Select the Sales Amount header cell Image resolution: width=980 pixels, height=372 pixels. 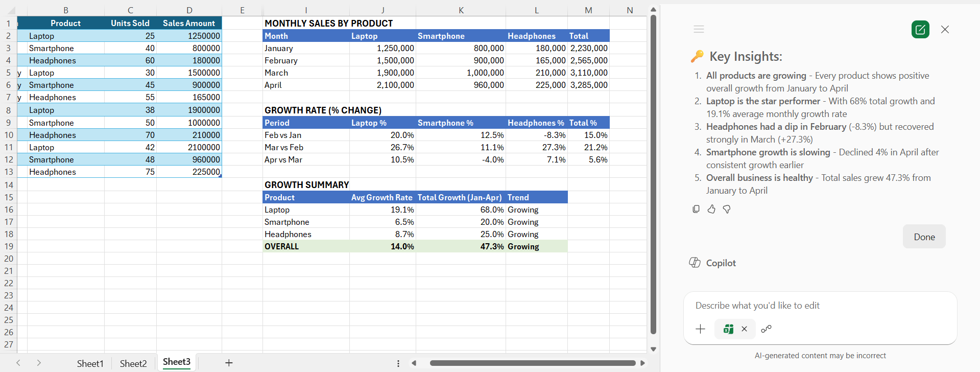[189, 23]
